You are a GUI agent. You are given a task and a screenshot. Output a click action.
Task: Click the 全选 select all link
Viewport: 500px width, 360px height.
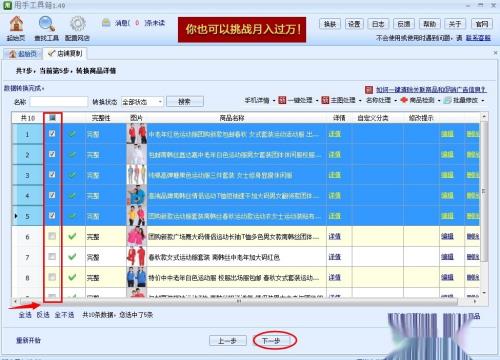tap(25, 315)
